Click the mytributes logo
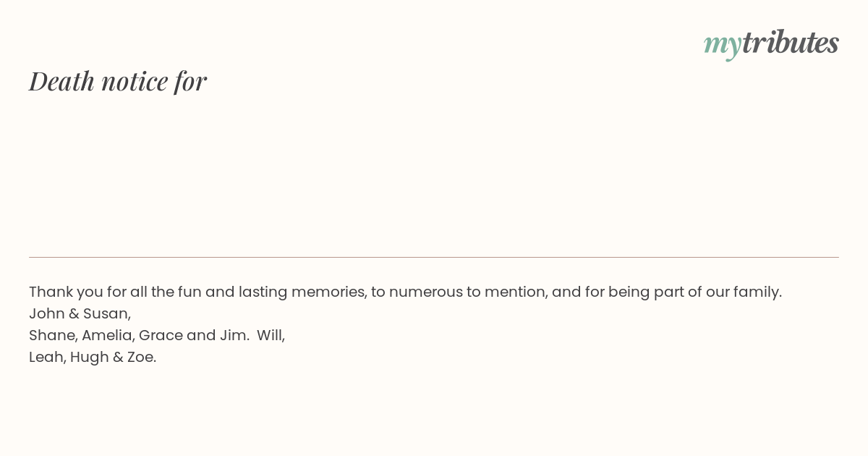The image size is (868, 456). tap(771, 43)
